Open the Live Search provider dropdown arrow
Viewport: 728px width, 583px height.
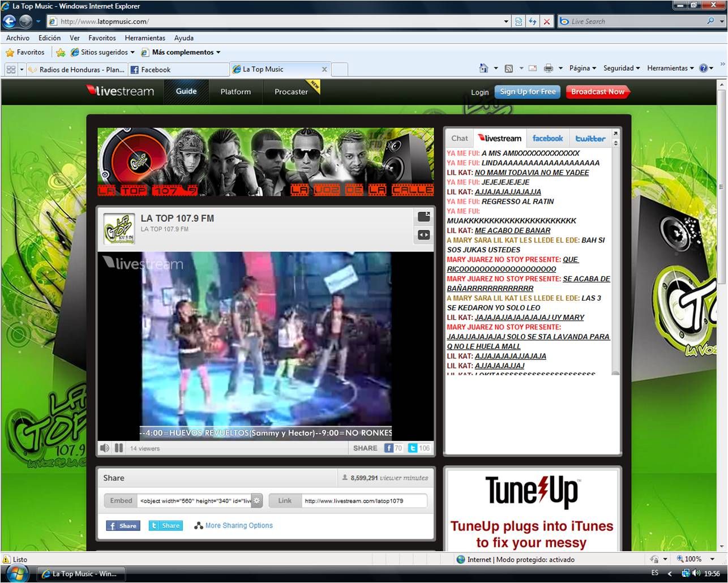(721, 21)
